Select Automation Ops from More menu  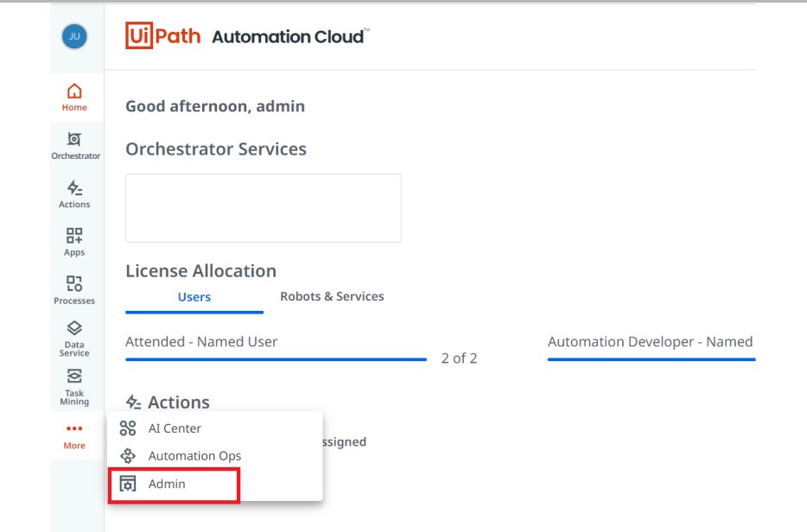[215, 456]
